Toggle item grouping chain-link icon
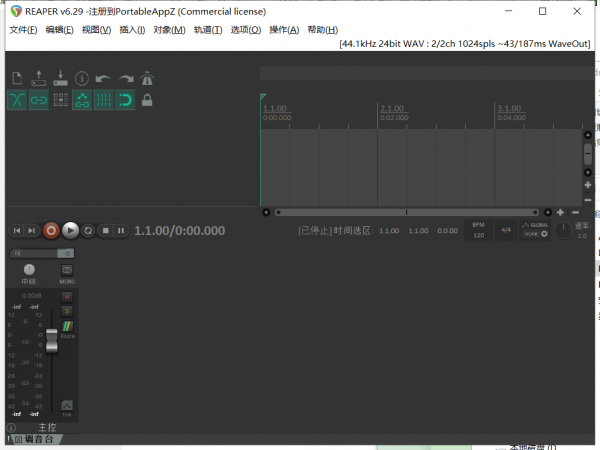600x450 pixels. pos(39,100)
